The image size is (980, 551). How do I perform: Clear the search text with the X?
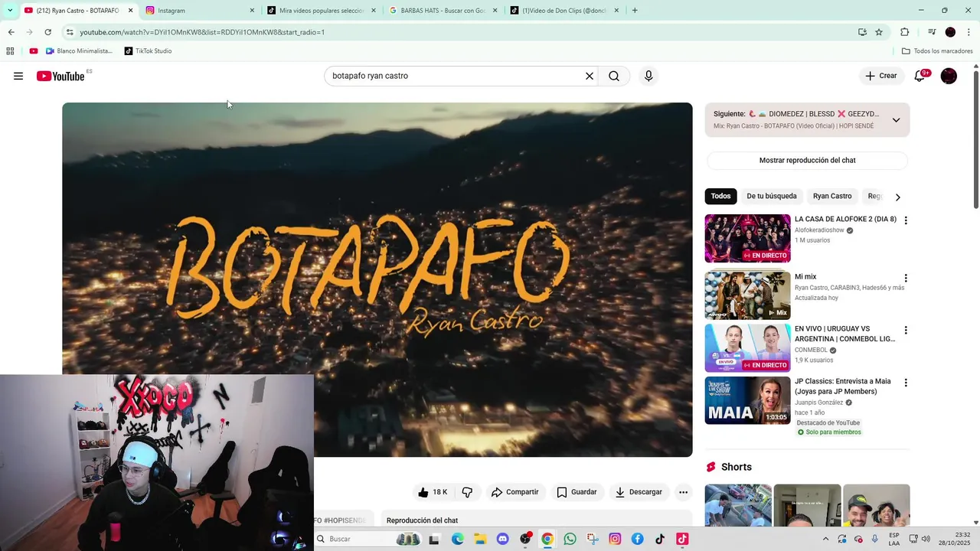(590, 76)
